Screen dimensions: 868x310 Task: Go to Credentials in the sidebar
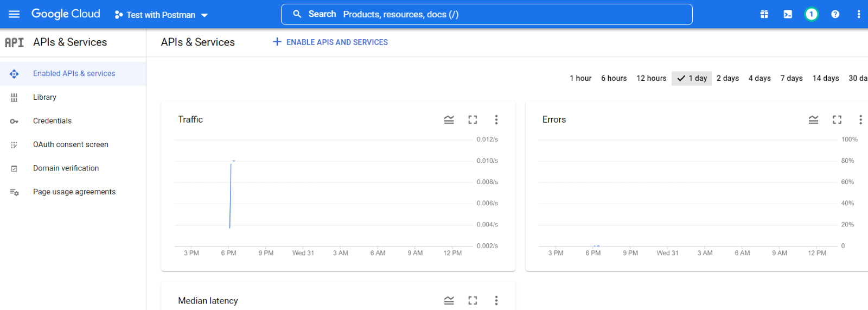coord(52,121)
